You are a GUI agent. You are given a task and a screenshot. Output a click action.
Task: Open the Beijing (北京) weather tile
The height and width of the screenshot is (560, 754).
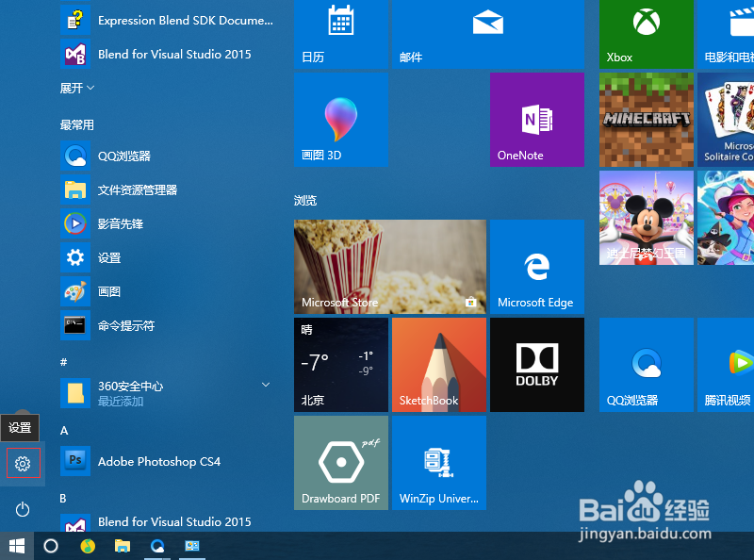tap(341, 365)
